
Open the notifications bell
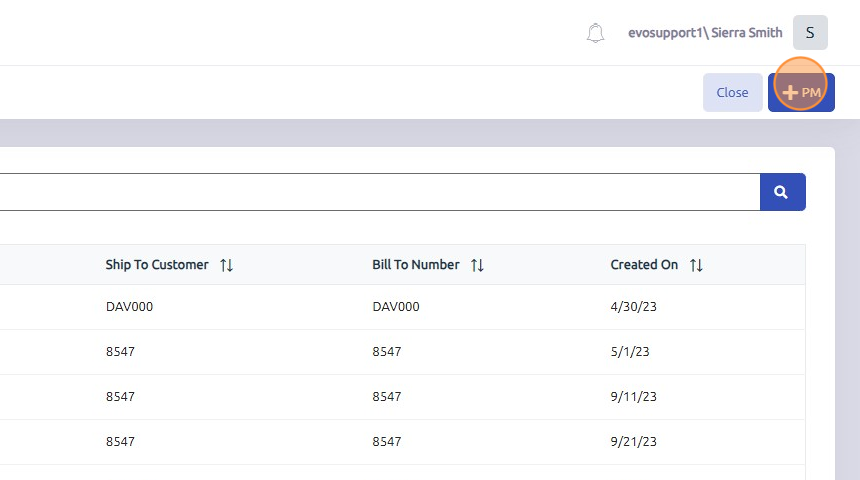(595, 33)
